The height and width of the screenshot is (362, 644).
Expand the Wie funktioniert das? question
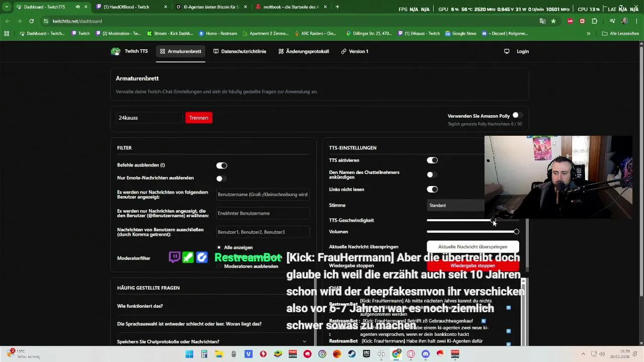(x=213, y=306)
